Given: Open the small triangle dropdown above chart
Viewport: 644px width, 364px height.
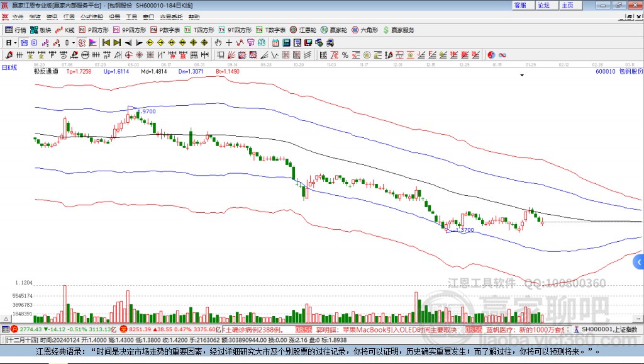Looking at the screenshot, I should 522,75.
